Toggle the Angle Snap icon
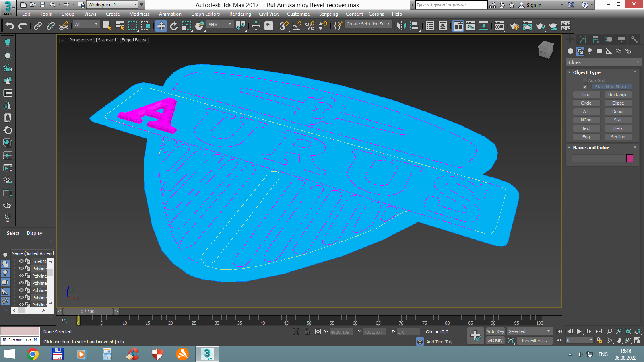The height and width of the screenshot is (362, 644). (297, 26)
